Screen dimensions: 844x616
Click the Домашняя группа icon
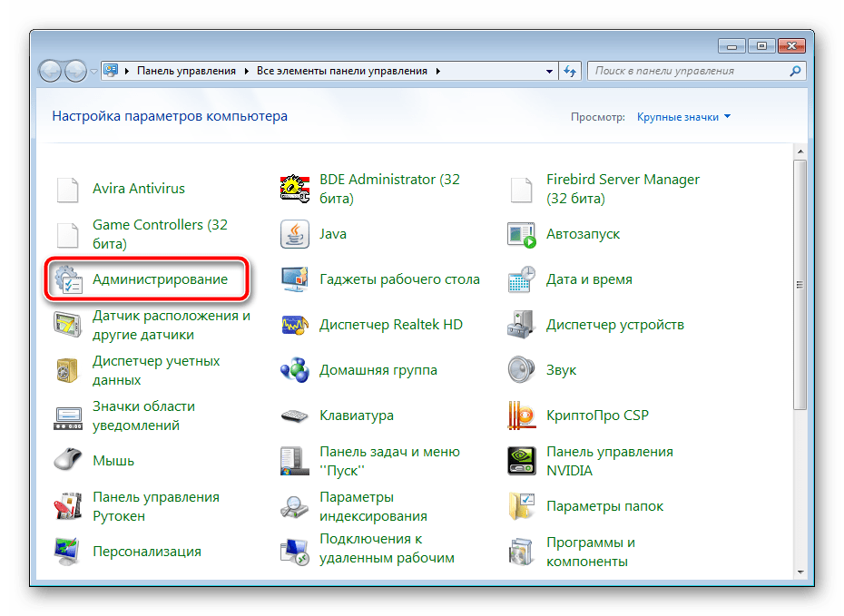[295, 370]
